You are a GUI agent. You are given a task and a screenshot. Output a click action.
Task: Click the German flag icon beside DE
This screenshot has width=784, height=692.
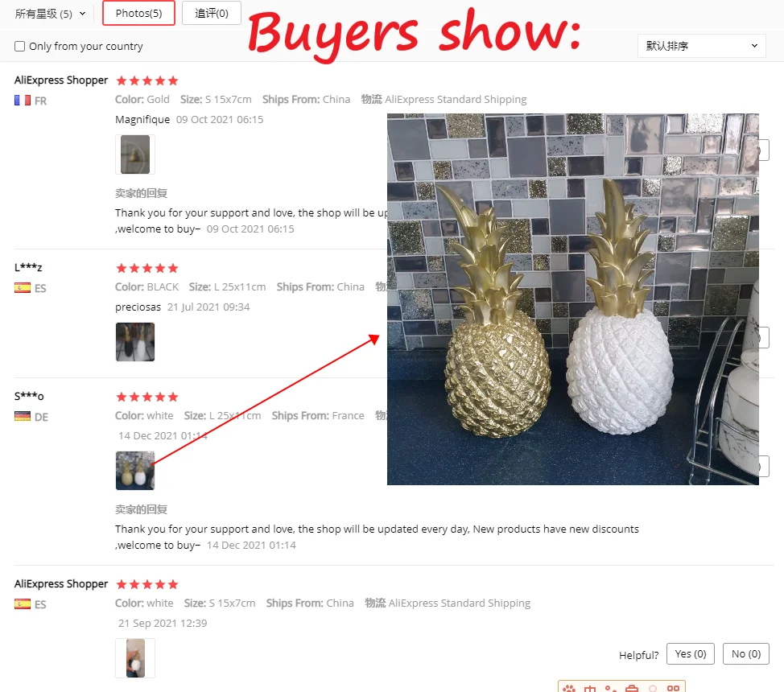[23, 417]
